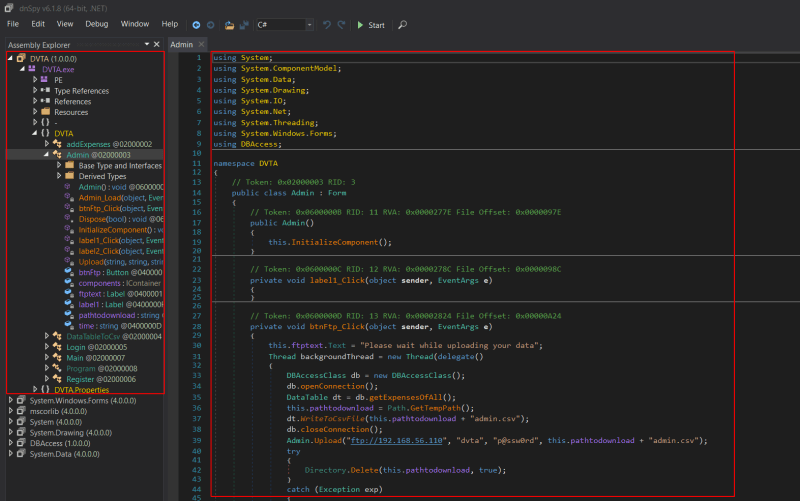
Task: Expand the Resources node
Action: tap(35, 111)
